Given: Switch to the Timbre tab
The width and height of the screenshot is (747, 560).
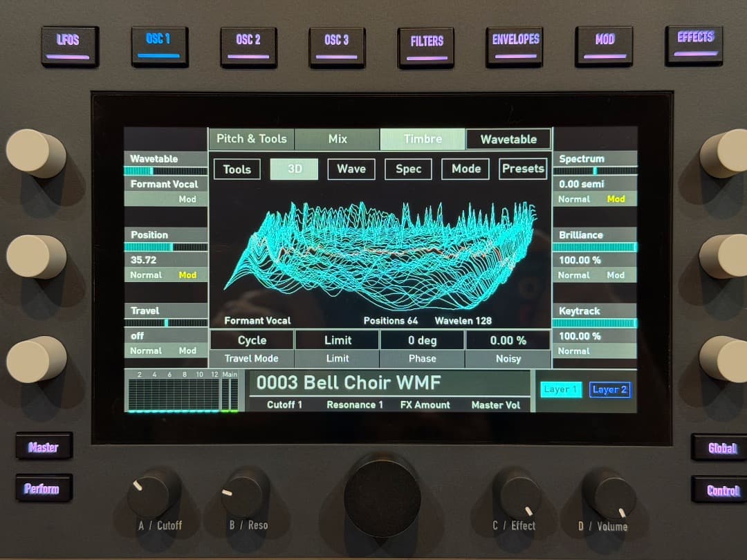Looking at the screenshot, I should tap(423, 139).
